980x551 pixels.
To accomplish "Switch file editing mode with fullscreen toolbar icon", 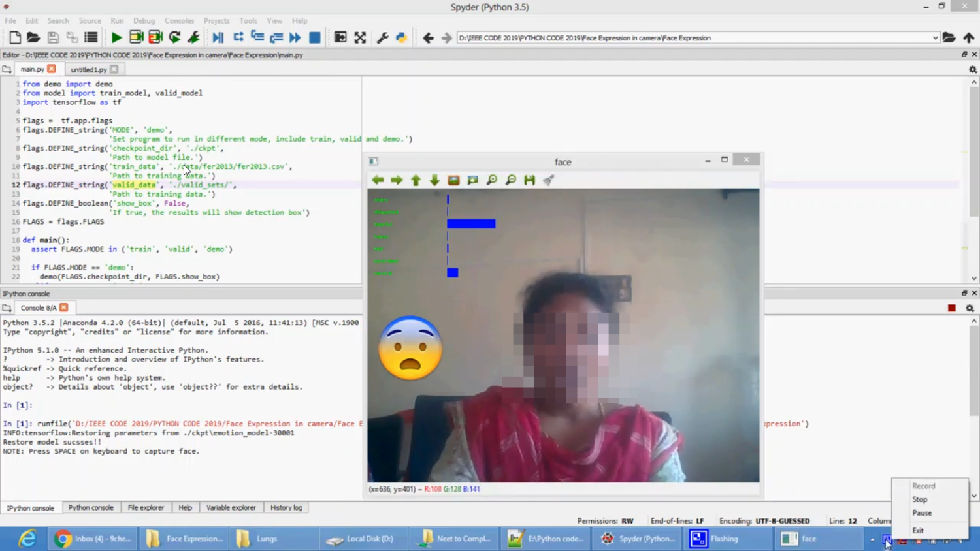I will pyautogui.click(x=360, y=37).
